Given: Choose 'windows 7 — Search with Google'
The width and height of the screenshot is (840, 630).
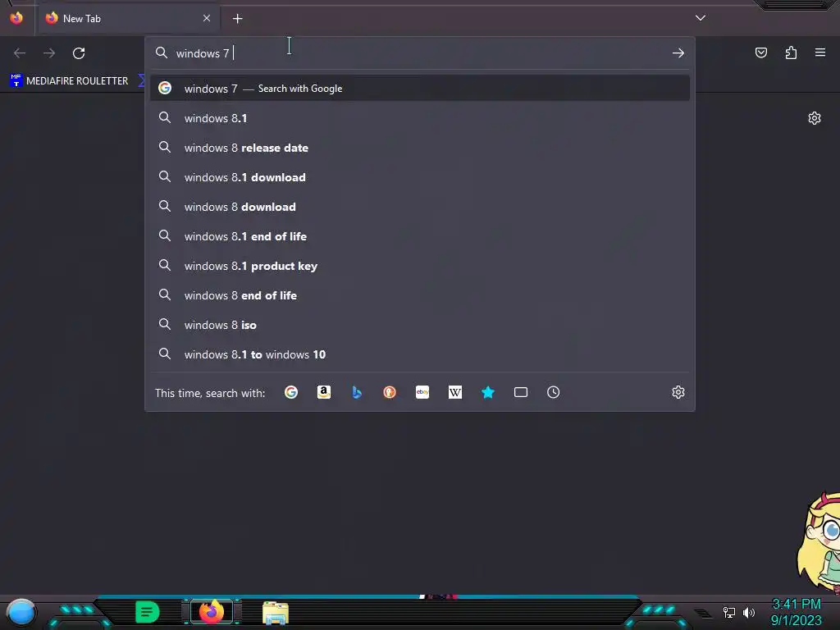Looking at the screenshot, I should coord(420,89).
